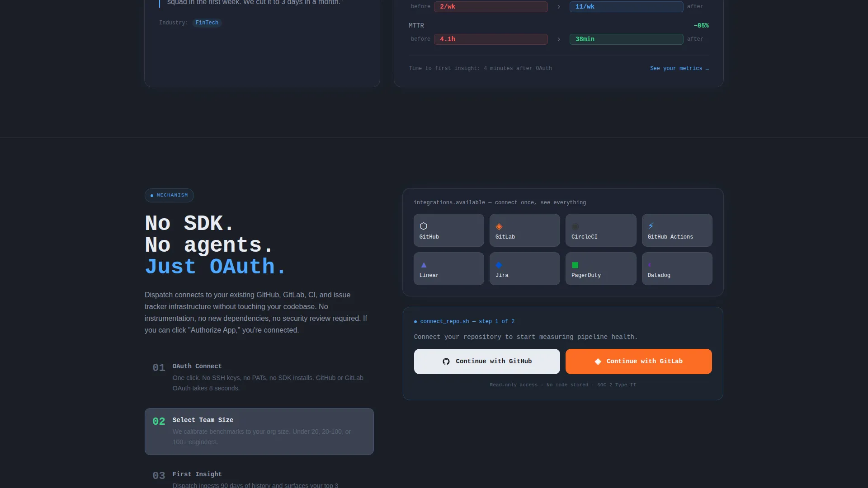Click the GitHub hexagon icon in integrations
This screenshot has width=868, height=488.
(423, 226)
